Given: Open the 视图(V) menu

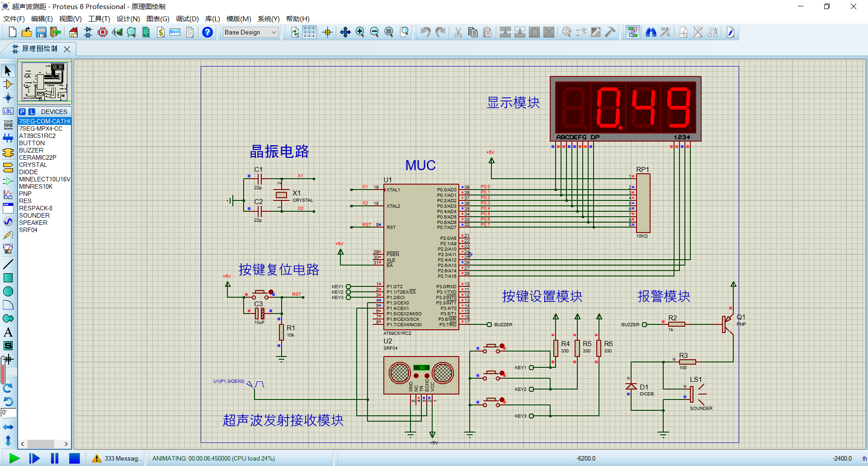Looking at the screenshot, I should coord(70,19).
